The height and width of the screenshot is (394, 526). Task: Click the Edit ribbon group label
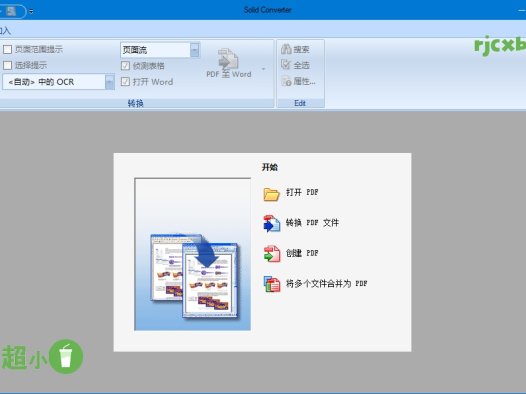(300, 103)
